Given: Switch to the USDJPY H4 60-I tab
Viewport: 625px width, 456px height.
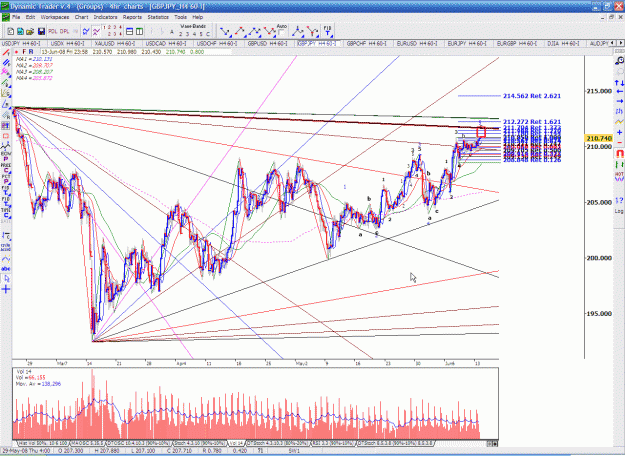Looking at the screenshot, I should (22, 43).
